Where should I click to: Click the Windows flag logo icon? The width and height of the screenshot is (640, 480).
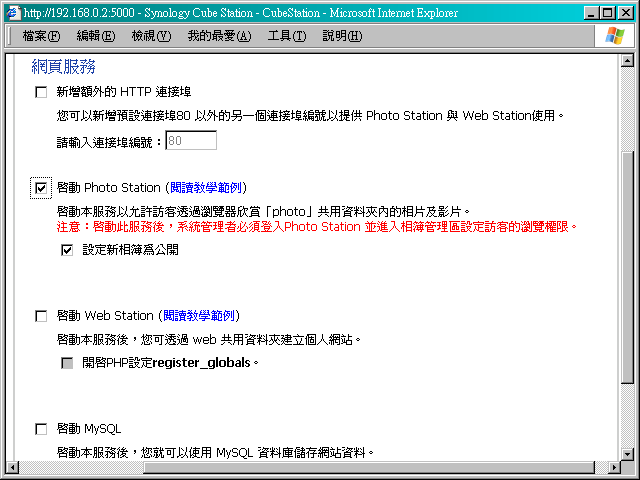click(615, 36)
